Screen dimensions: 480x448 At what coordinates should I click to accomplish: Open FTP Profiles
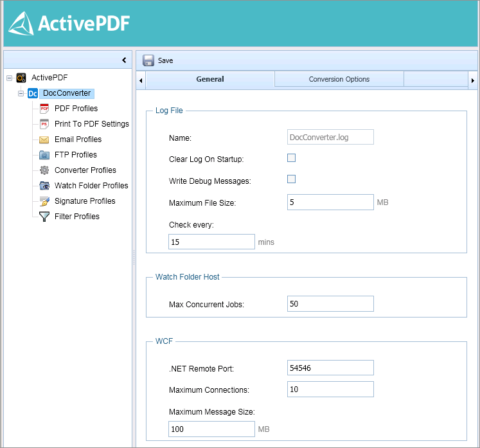76,155
